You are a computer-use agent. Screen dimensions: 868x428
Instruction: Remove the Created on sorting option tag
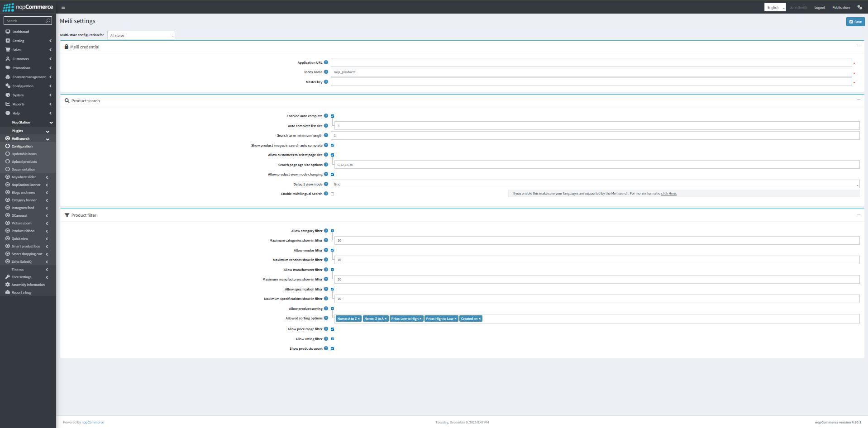480,319
